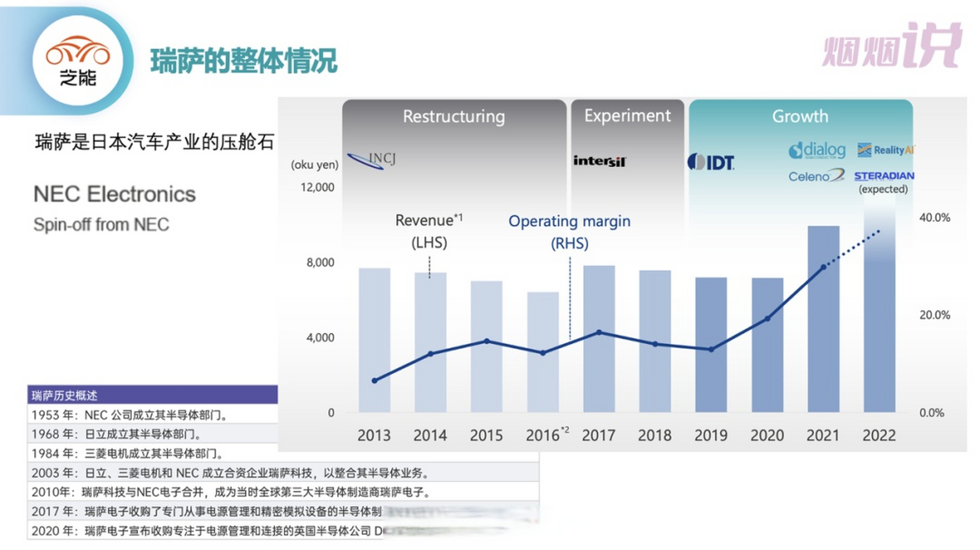The height and width of the screenshot is (550, 980).
Task: Click the 2015 year label
Action: [486, 436]
